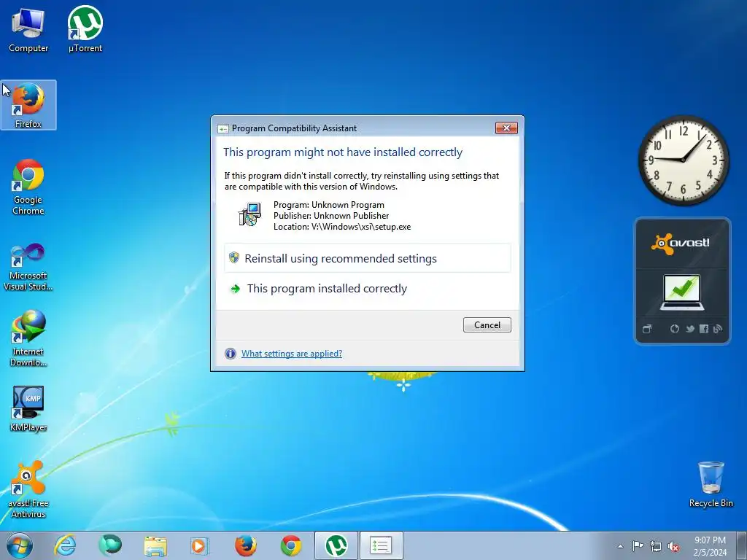Open network status tray icon
This screenshot has width=747, height=560.
pyautogui.click(x=656, y=546)
